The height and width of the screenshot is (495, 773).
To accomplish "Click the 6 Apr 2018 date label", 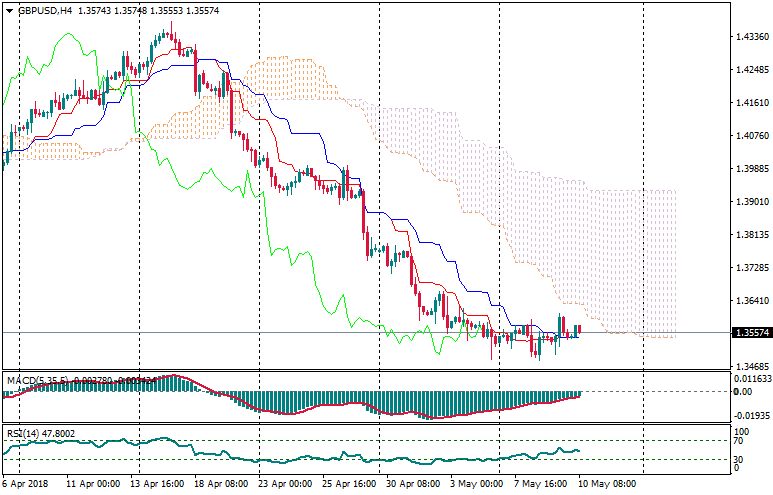I will pyautogui.click(x=28, y=483).
